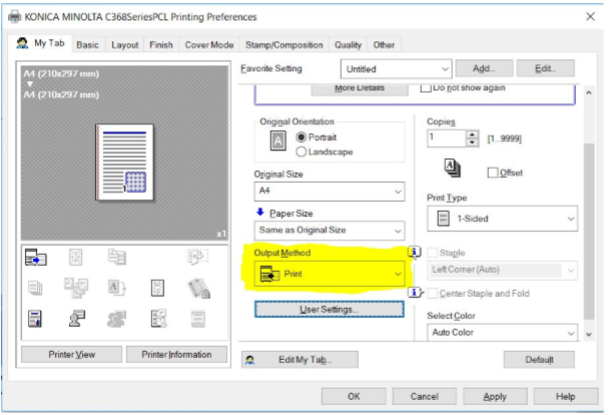Screen dimensions: 612x415
Task: Open the Output Method Print dropdown
Action: [x=329, y=274]
